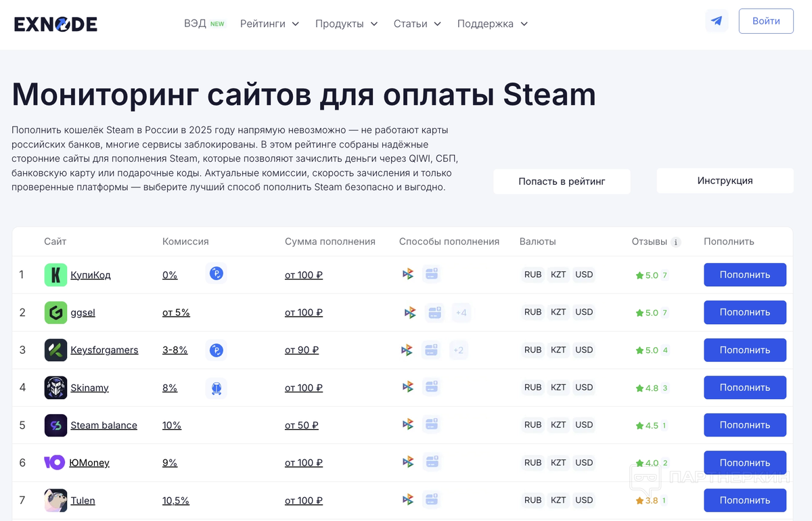Image resolution: width=812 pixels, height=521 pixels.
Task: Click the bank card icon in Keysforgamers row
Action: coord(431,350)
